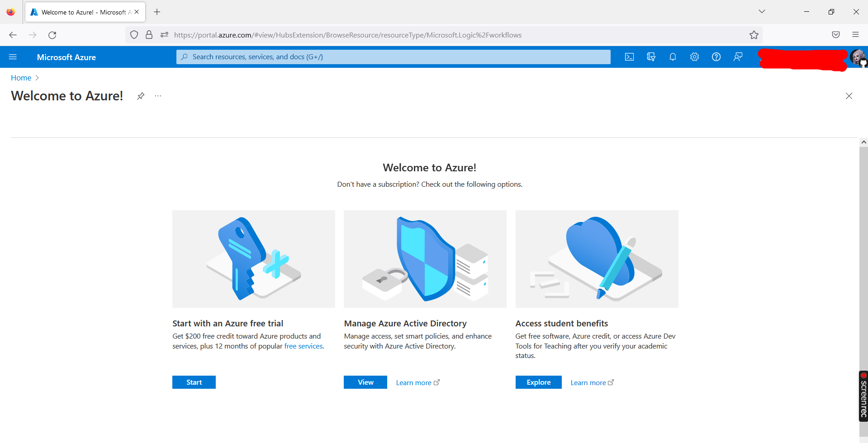Screen dimensions: 868x443
Task: Open the Azure portal hamburger menu
Action: (13, 57)
